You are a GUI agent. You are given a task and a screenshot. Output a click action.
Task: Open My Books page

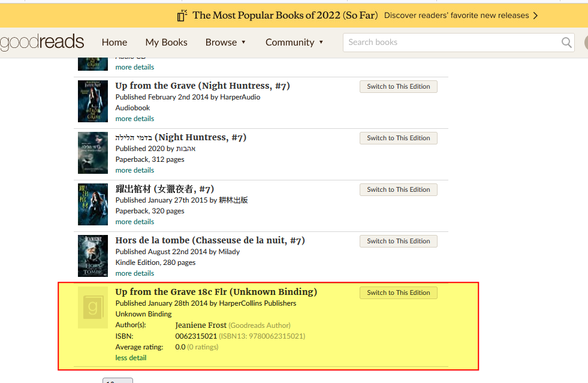166,43
